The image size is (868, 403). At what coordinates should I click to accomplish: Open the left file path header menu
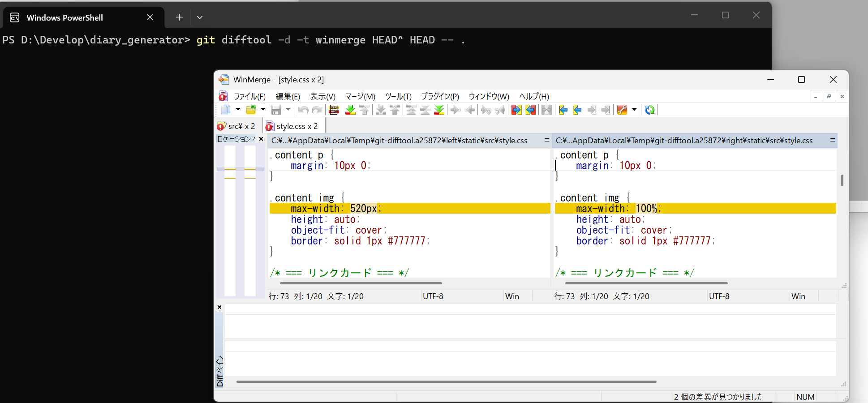546,140
